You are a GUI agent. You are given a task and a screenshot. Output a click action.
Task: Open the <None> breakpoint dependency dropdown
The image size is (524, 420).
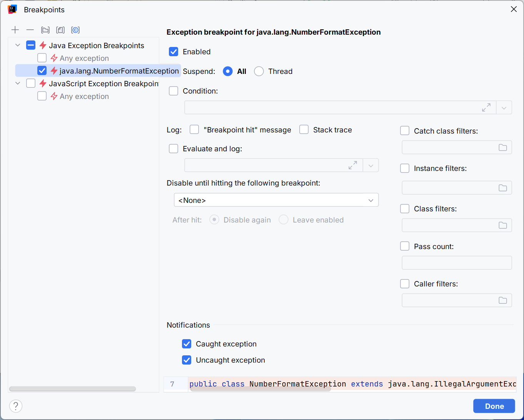(276, 200)
